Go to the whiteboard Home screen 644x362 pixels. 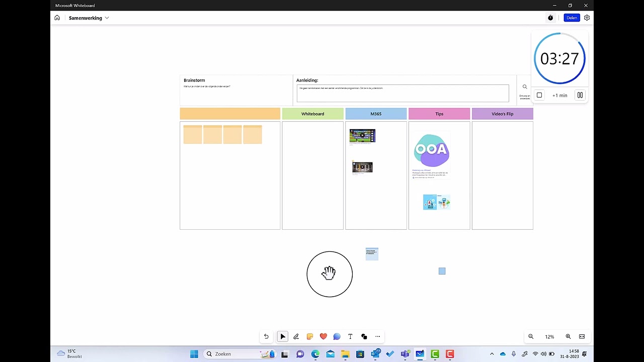pos(57,18)
